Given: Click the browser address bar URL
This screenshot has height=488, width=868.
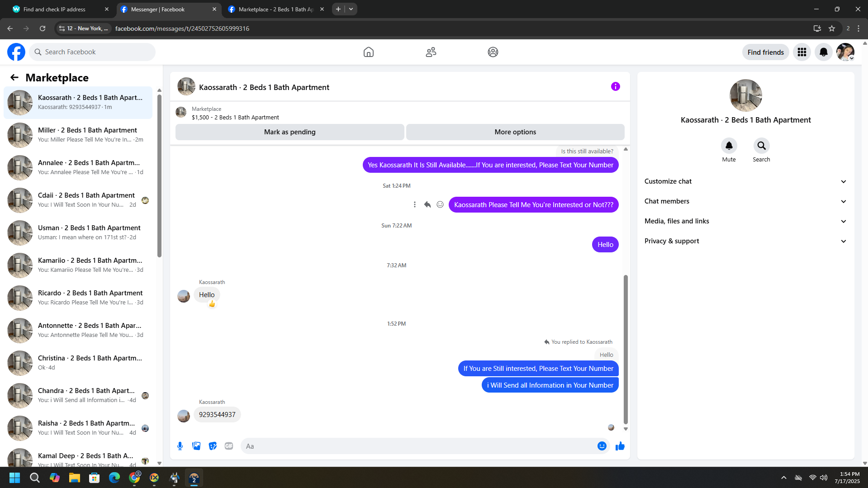Looking at the screenshot, I should click(x=182, y=28).
